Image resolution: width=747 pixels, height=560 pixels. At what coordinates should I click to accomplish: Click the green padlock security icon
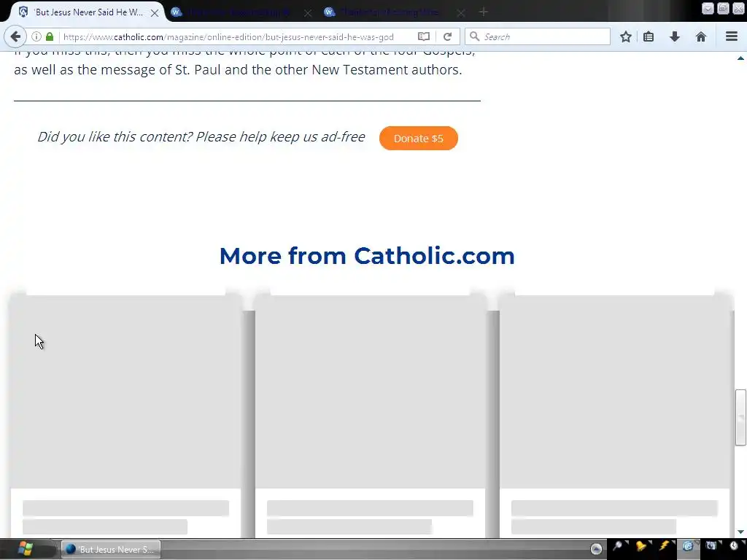[50, 36]
